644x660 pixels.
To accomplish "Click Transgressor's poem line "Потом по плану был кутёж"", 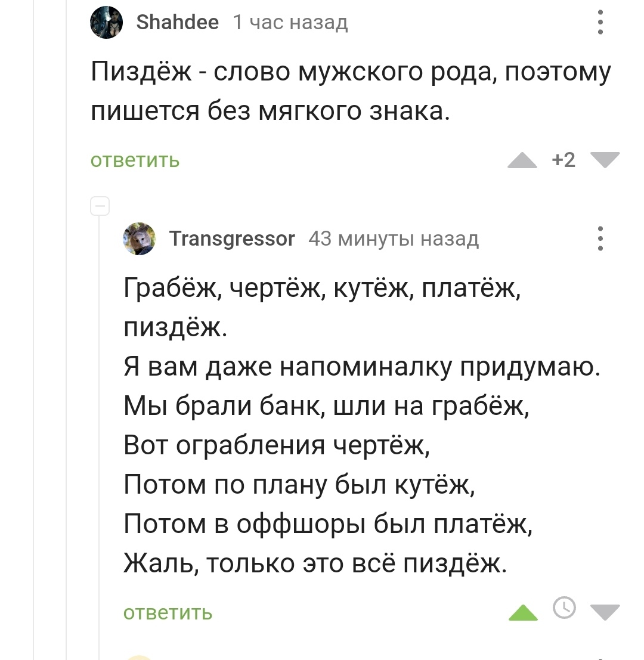I will click(x=299, y=485).
